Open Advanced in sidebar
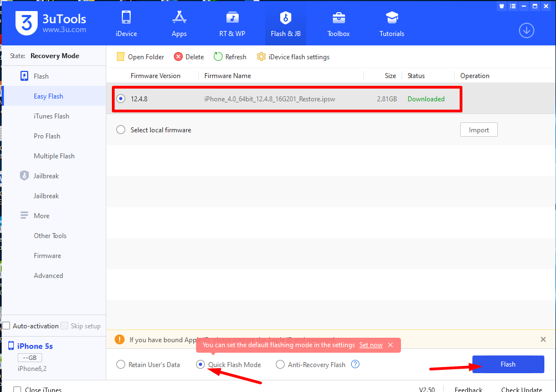 tap(48, 275)
